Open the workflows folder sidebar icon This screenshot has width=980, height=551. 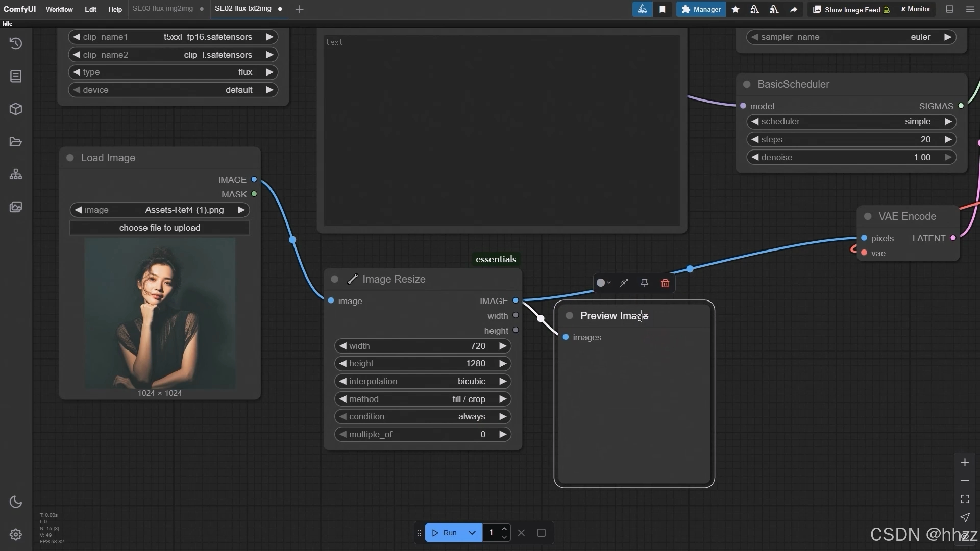pos(16,142)
